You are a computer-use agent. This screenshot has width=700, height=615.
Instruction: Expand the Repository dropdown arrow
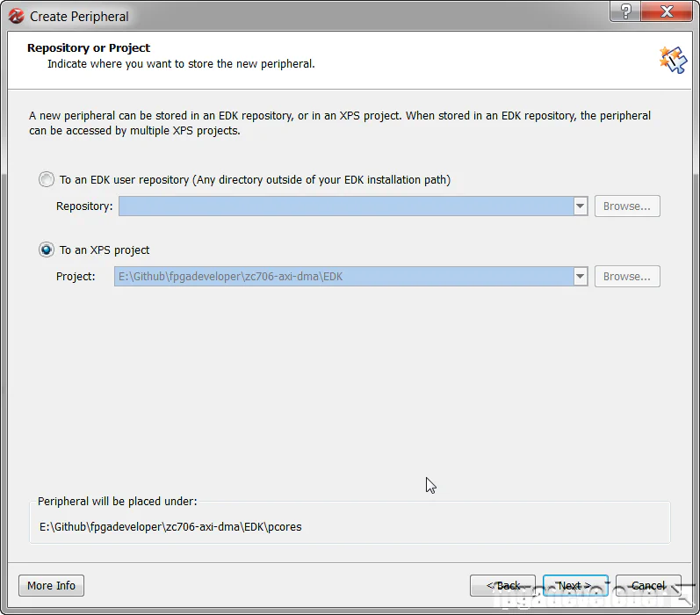click(580, 206)
